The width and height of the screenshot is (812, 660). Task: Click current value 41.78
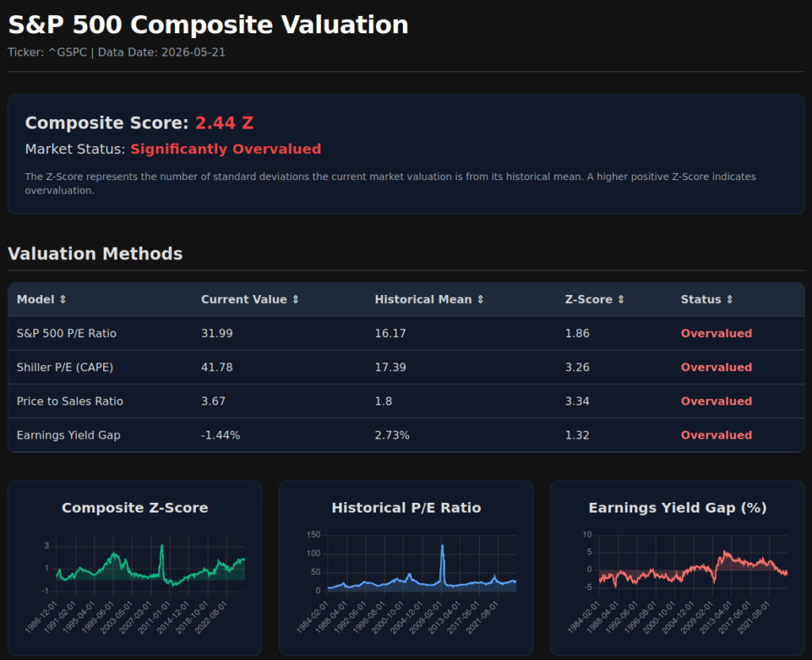[x=217, y=367]
